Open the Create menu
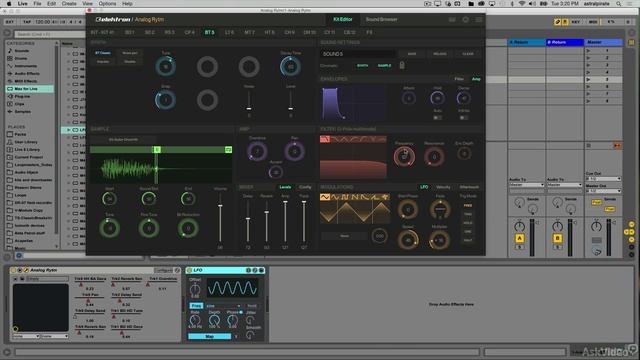The width and height of the screenshot is (640, 360). (69, 4)
